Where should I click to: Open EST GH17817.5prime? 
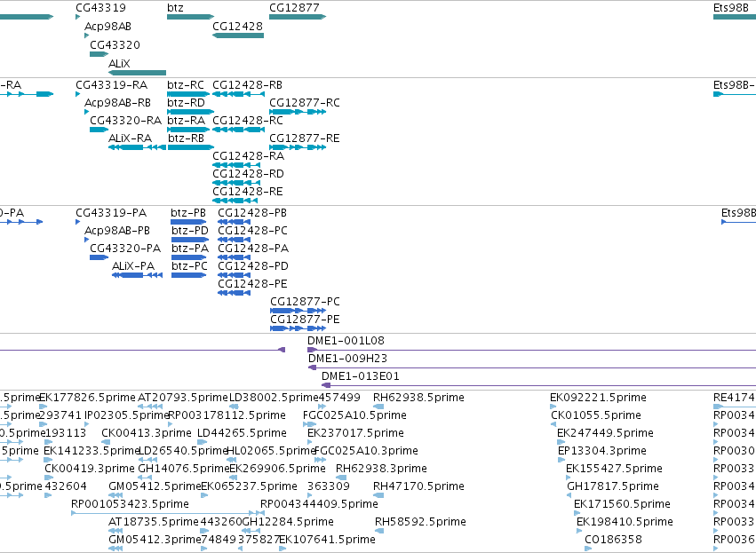(569, 496)
